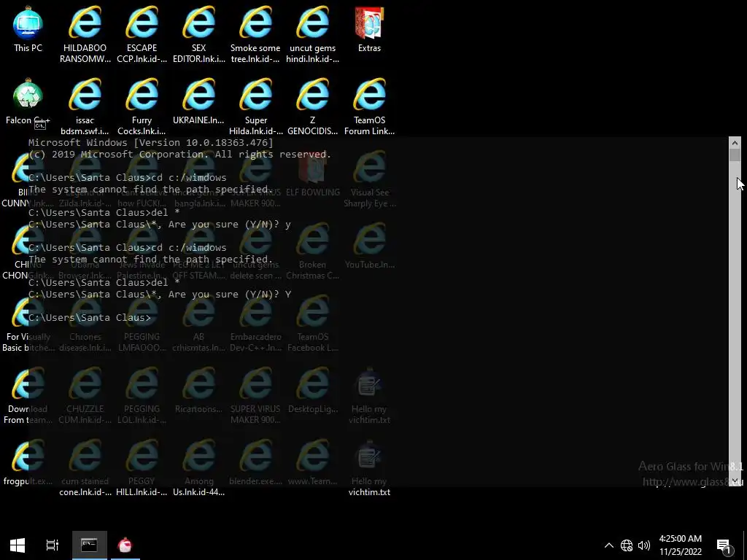This screenshot has height=560, width=747.
Task: Click the '(c) 2019 Microsoft Corporation' line
Action: pos(179,155)
